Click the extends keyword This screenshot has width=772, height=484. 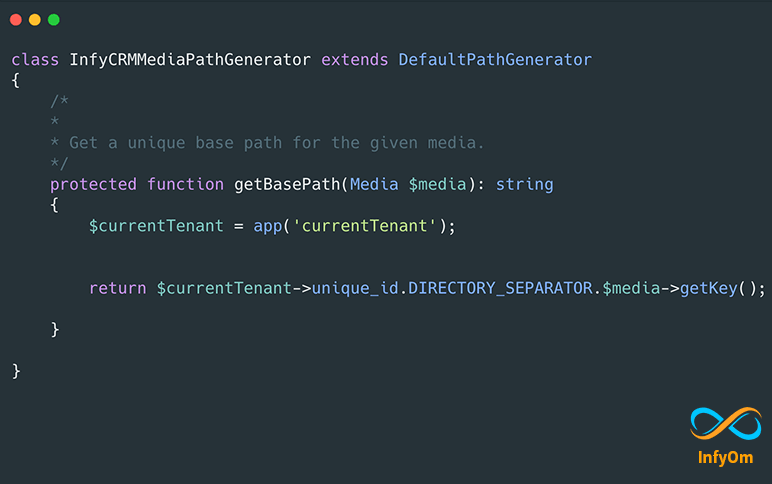[x=354, y=60]
